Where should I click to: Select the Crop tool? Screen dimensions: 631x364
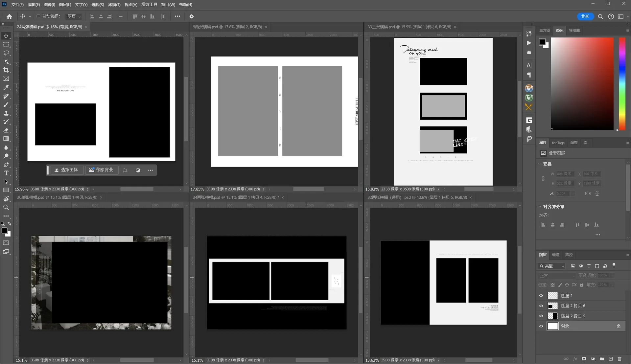(6, 70)
